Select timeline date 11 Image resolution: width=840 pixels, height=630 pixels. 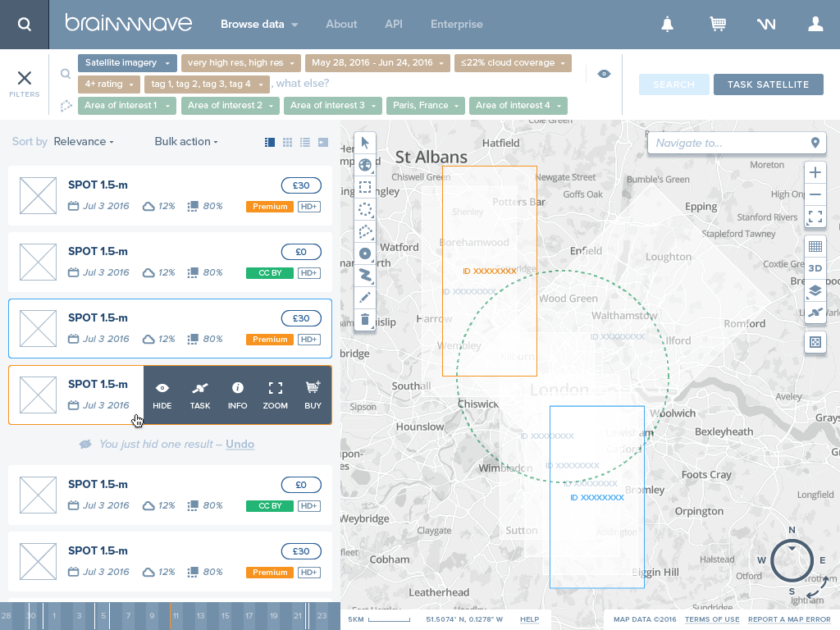pos(176,616)
